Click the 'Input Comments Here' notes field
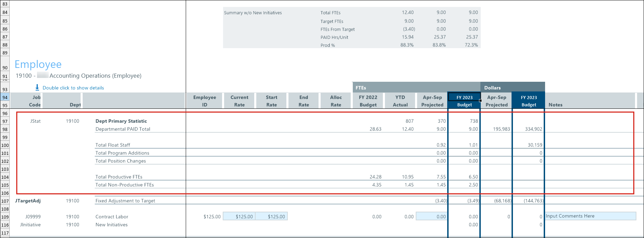Viewport: 644px width, 238px height. pos(590,216)
